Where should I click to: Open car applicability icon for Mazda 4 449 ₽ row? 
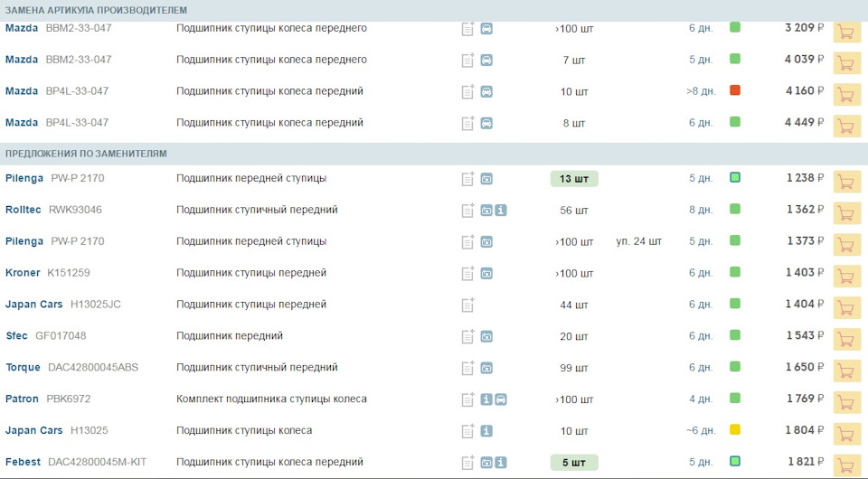click(486, 123)
